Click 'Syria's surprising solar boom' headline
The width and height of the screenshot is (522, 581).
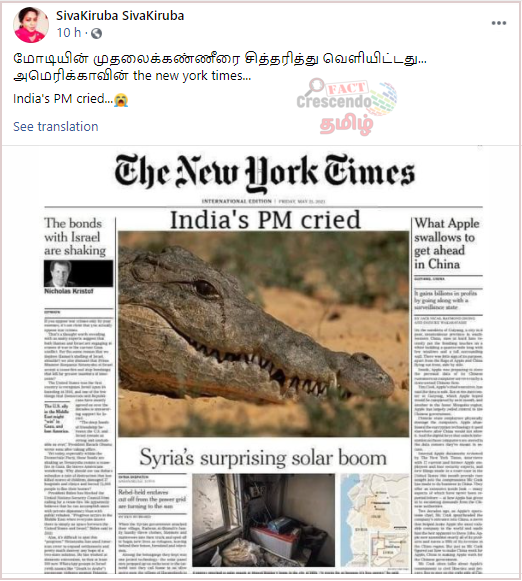click(x=263, y=458)
